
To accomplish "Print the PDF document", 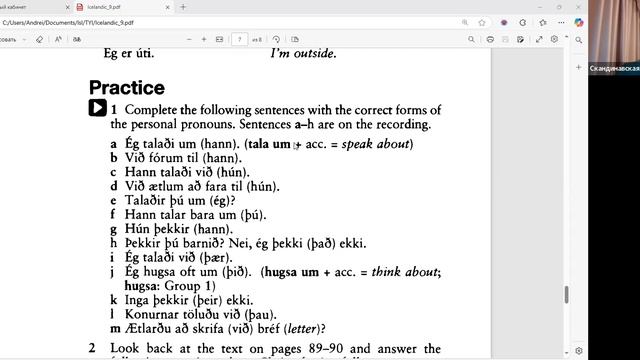I will click(490, 39).
